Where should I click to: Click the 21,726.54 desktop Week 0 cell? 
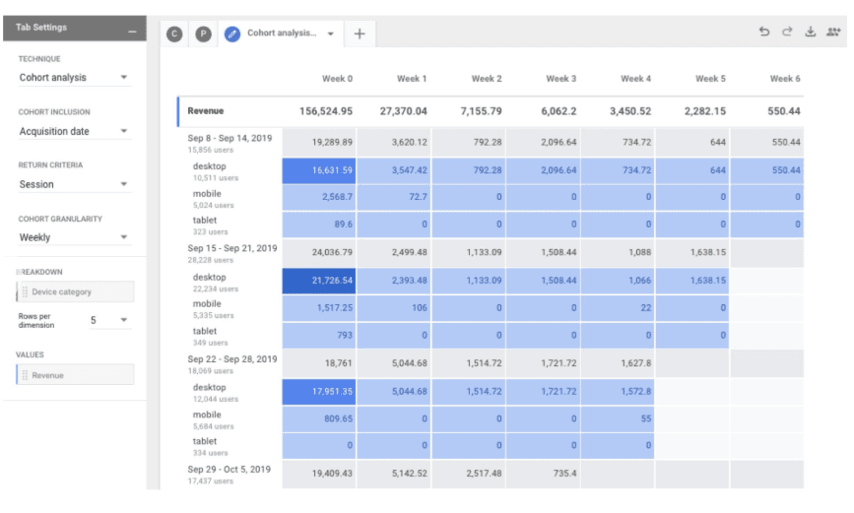tap(319, 280)
